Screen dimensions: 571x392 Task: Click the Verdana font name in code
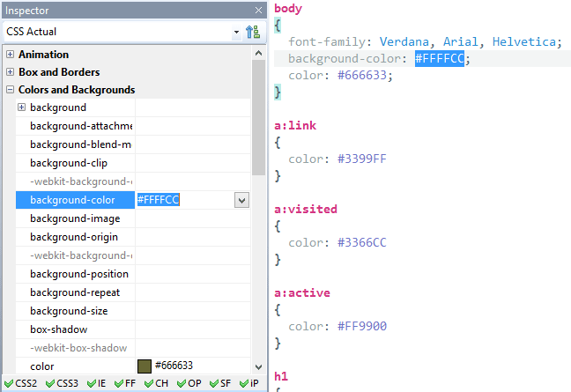point(404,42)
